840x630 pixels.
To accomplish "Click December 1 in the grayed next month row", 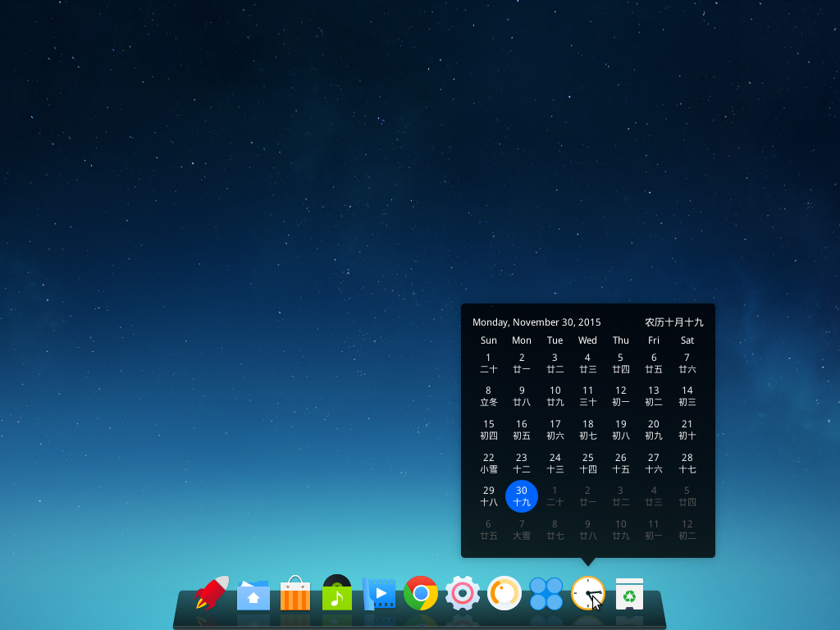I will tap(555, 495).
